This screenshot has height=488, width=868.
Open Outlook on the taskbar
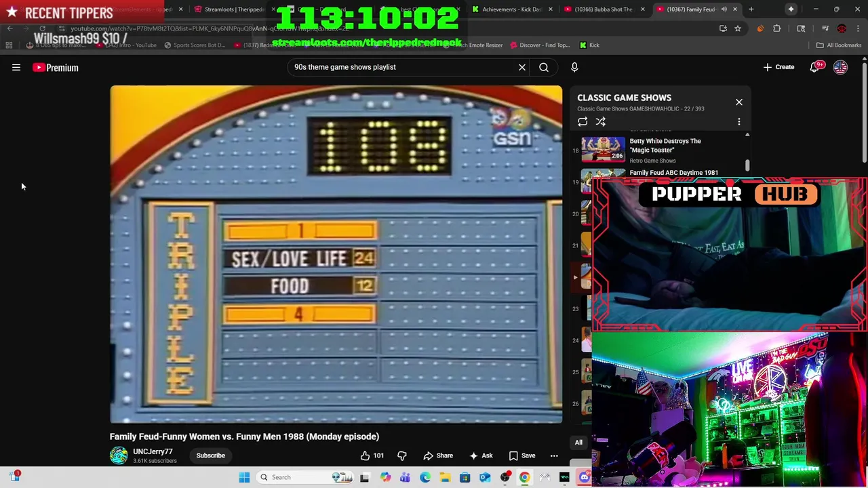(485, 477)
